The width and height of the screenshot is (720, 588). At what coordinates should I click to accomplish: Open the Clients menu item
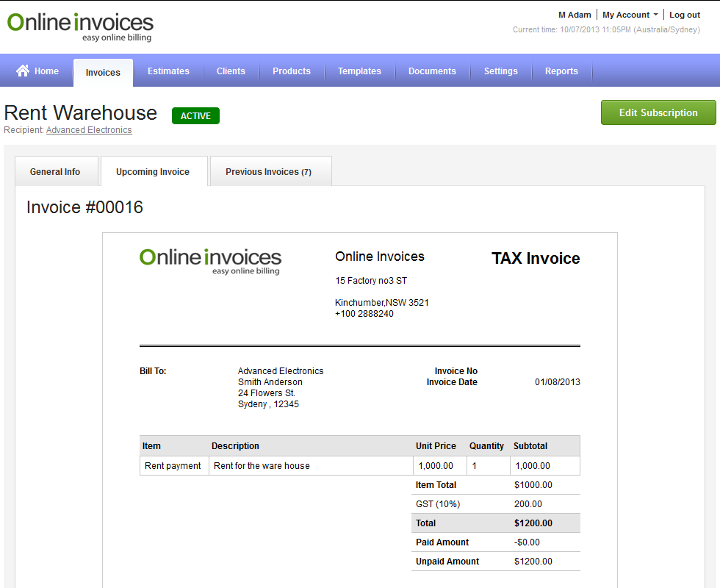point(231,71)
